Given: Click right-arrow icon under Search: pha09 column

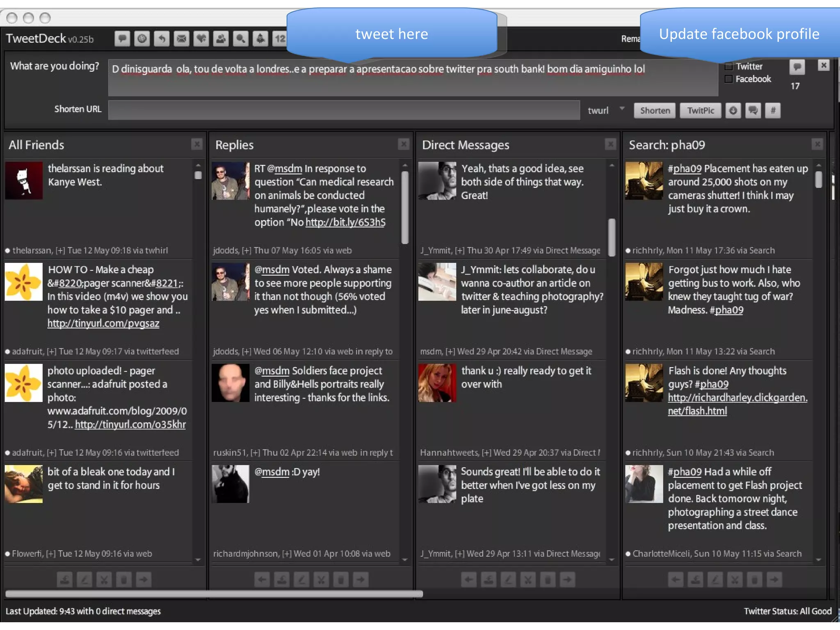Looking at the screenshot, I should click(774, 580).
